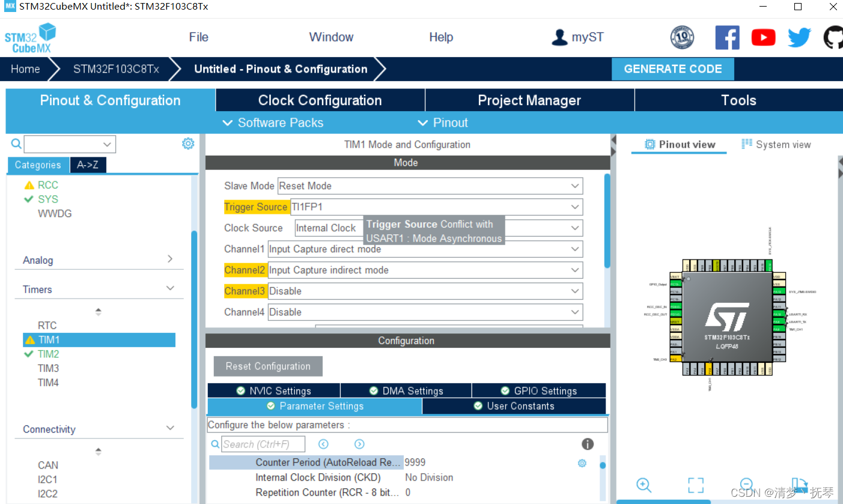Open the Help menu
The height and width of the screenshot is (504, 843).
coord(441,37)
